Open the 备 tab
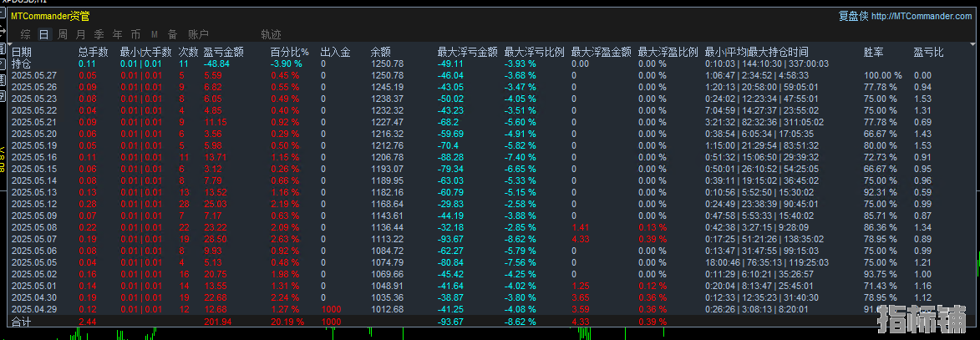The width and height of the screenshot is (980, 340). (172, 33)
